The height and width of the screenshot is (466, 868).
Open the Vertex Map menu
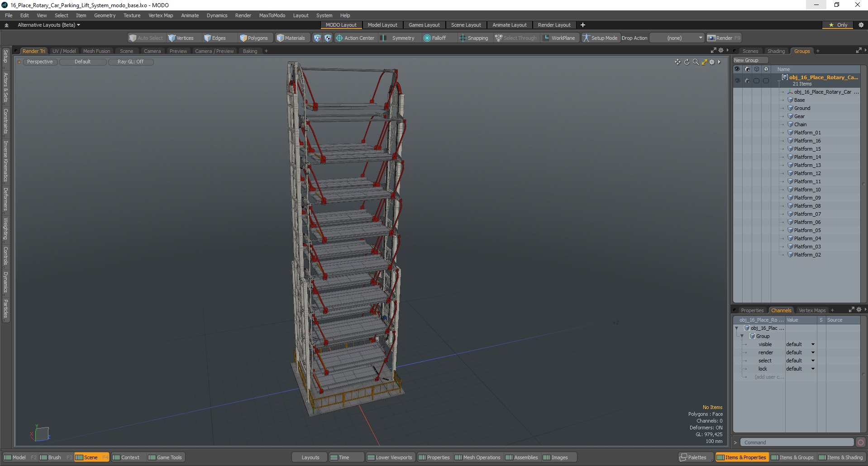161,15
